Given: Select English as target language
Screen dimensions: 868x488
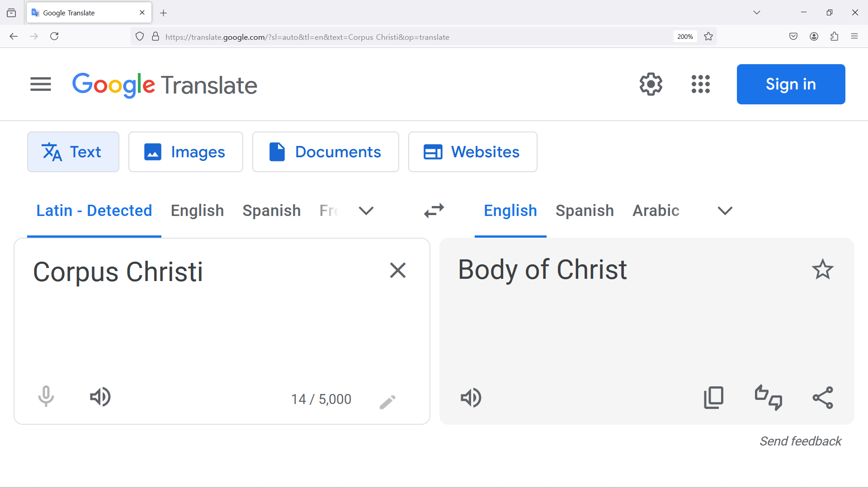Looking at the screenshot, I should point(510,211).
